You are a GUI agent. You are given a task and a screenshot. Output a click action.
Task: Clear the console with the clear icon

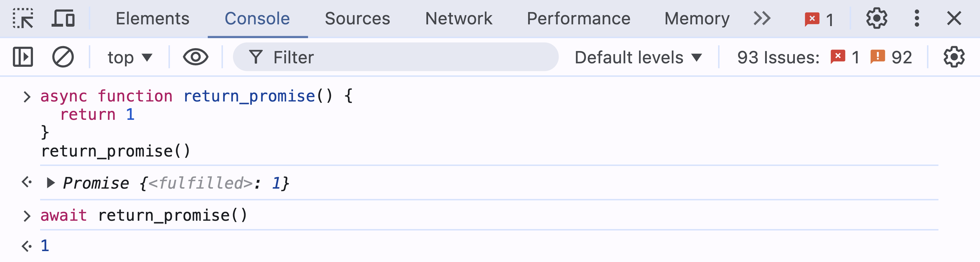click(63, 57)
